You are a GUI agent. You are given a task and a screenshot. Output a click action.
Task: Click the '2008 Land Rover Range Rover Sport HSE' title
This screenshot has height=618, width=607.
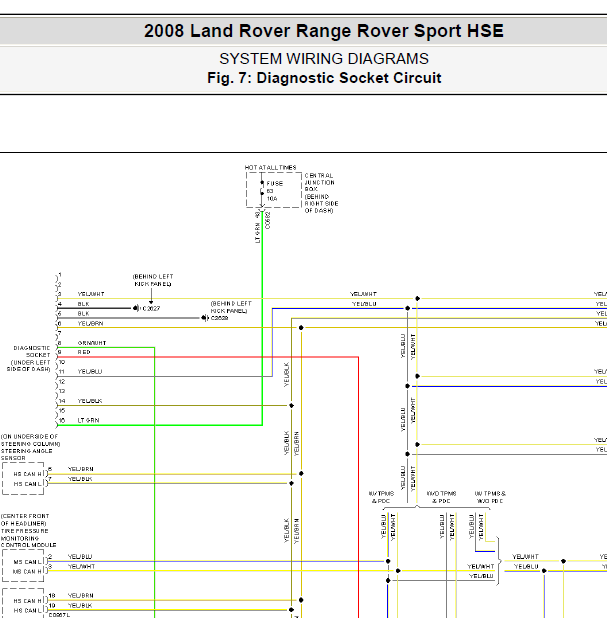pos(324,31)
